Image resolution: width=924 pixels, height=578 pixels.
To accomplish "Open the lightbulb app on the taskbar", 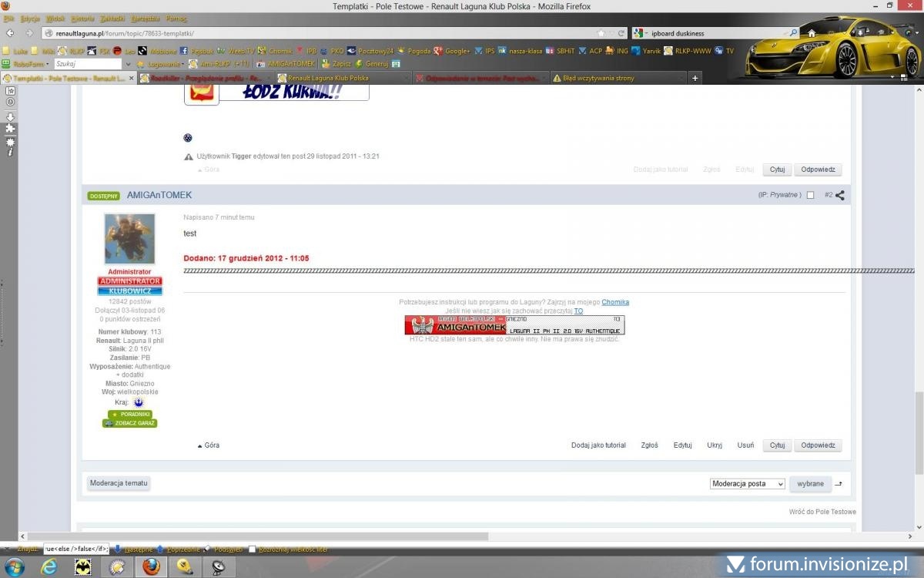I will pos(184,567).
